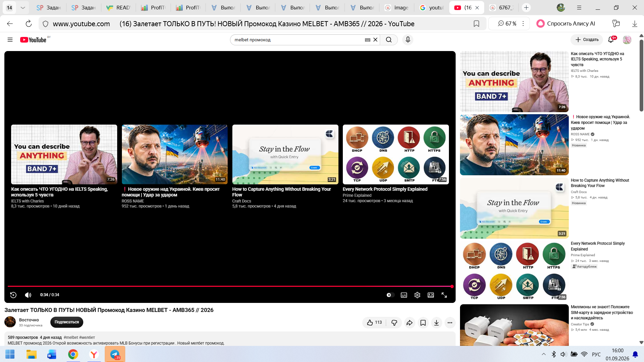
Task: Toggle subtitles in the player
Action: [x=404, y=295]
